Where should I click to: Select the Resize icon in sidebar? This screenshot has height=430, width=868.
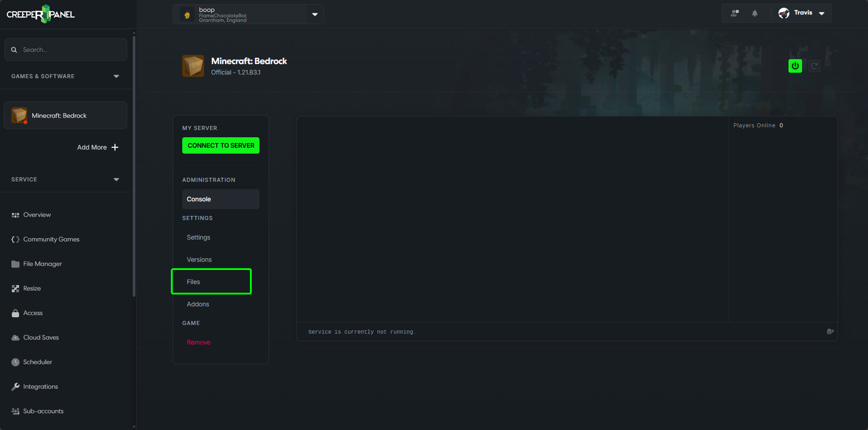(x=15, y=288)
